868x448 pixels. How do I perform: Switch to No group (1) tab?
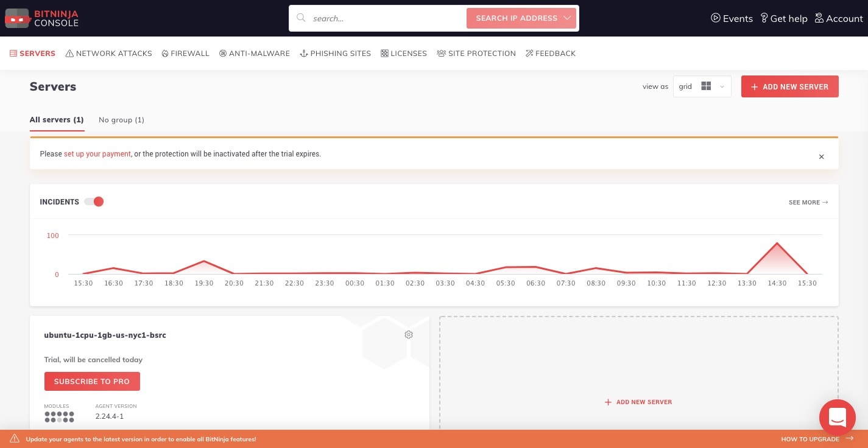point(121,120)
